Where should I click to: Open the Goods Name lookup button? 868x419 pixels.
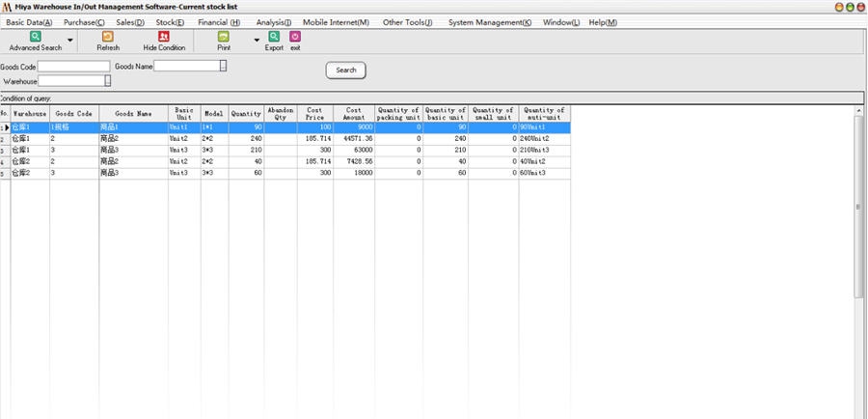click(x=224, y=67)
